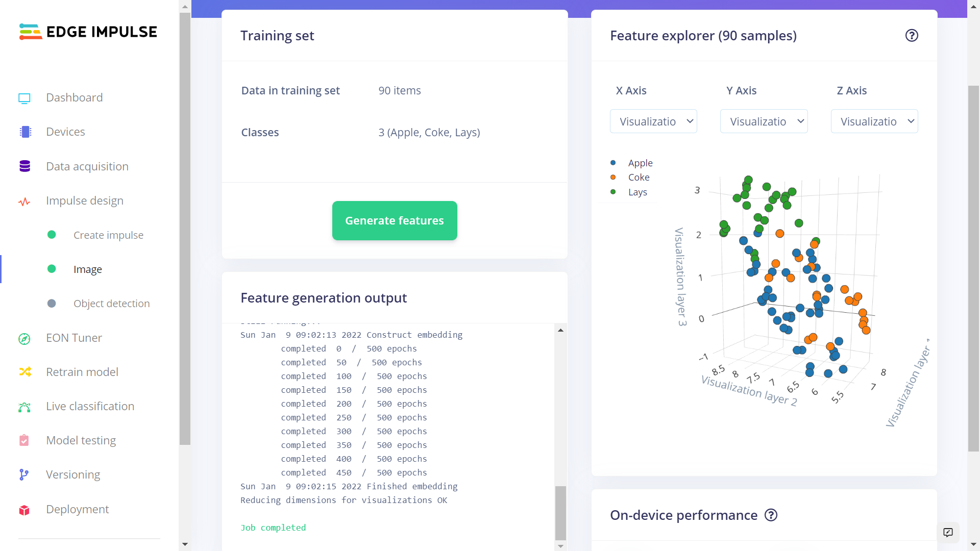Screen dimensions: 980x551
Task: Open the Z Axis dropdown
Action: 874,121
